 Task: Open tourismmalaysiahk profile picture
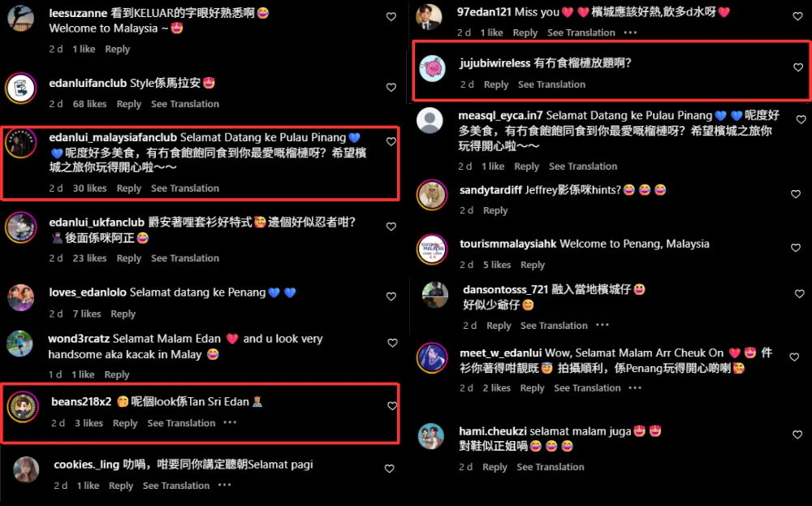point(432,249)
